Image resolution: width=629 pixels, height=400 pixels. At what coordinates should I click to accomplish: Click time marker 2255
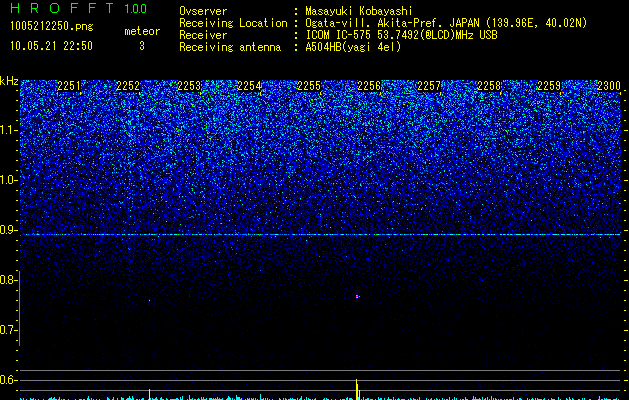(x=309, y=86)
